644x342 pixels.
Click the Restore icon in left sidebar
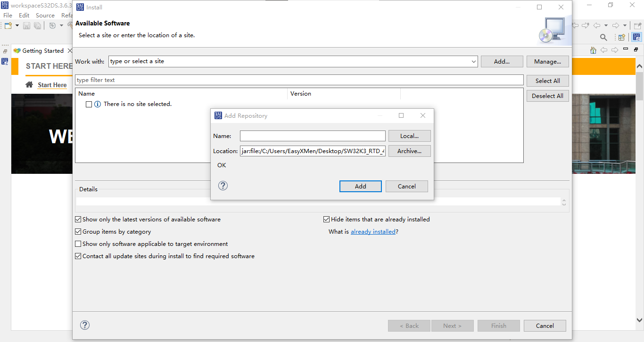coord(5,51)
